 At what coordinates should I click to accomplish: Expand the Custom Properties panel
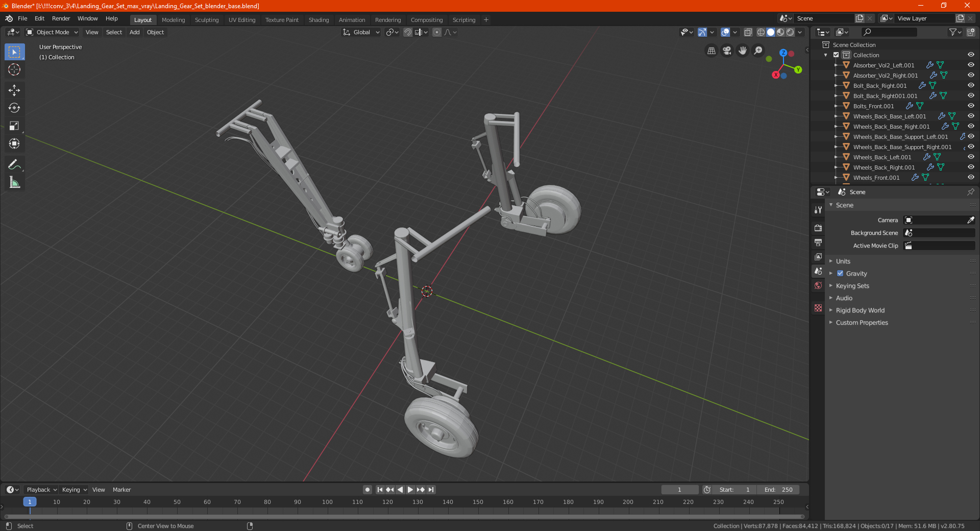[x=862, y=322]
